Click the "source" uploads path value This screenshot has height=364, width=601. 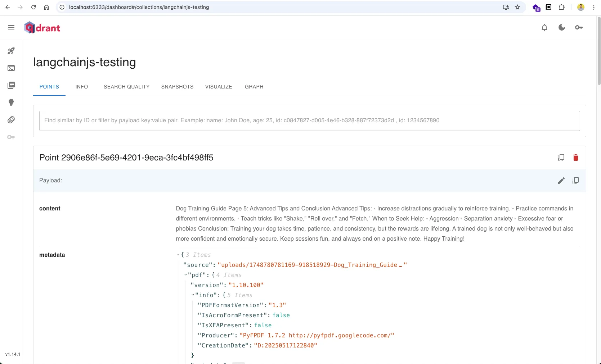click(312, 265)
